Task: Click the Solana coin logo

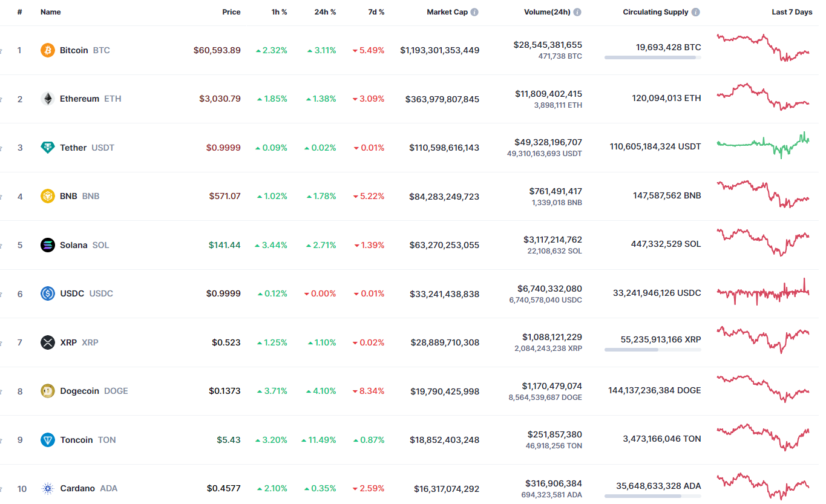Action: [47, 245]
